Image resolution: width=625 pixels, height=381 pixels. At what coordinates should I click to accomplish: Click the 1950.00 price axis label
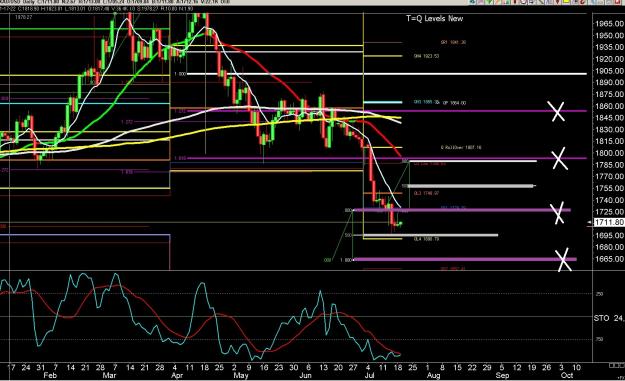(x=608, y=35)
